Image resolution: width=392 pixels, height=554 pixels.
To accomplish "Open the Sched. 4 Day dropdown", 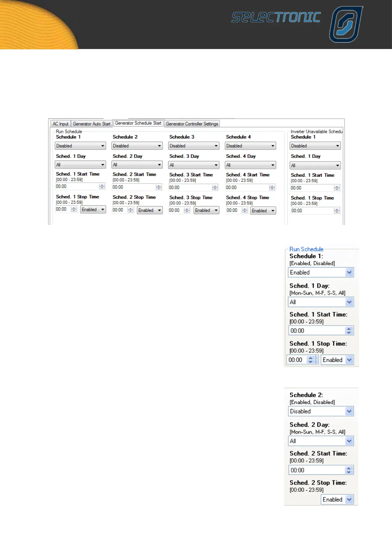I will [250, 165].
